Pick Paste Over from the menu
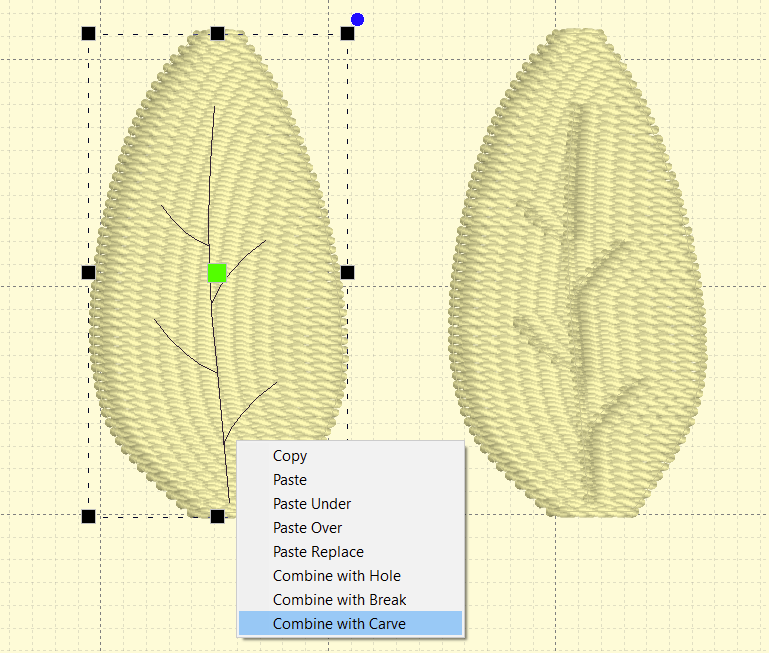 307,528
